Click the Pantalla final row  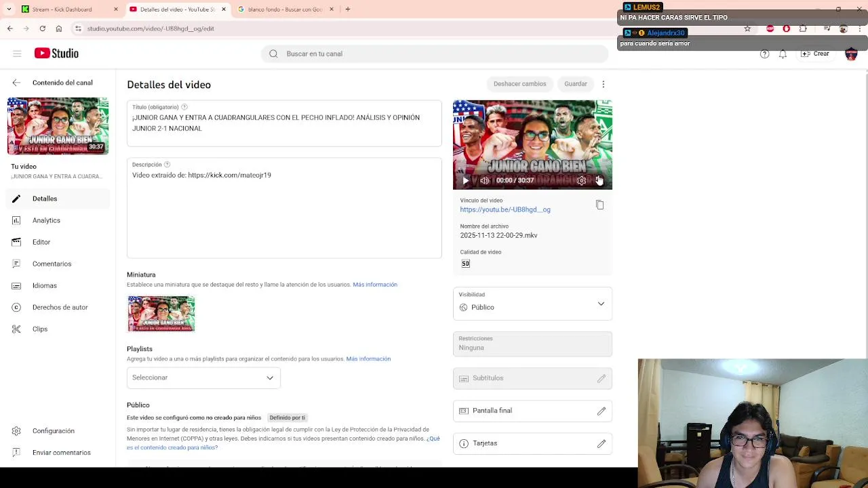532,411
